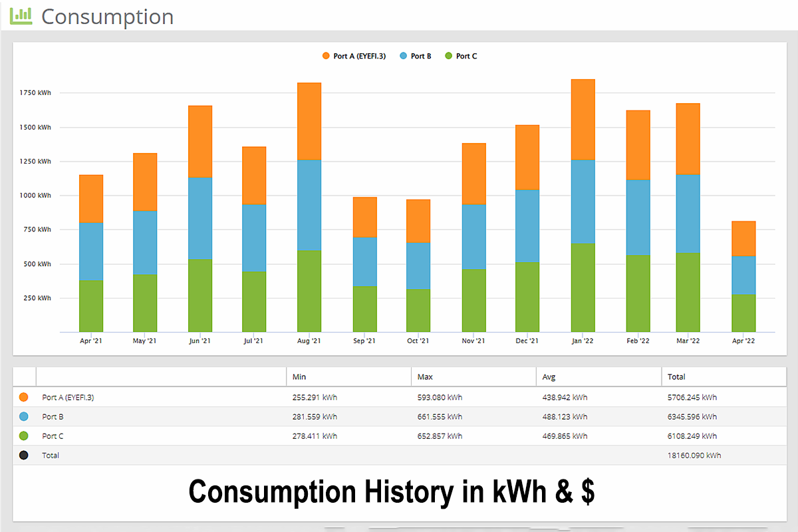Click green circle in Port C table row
The image size is (798, 532).
coord(24,436)
